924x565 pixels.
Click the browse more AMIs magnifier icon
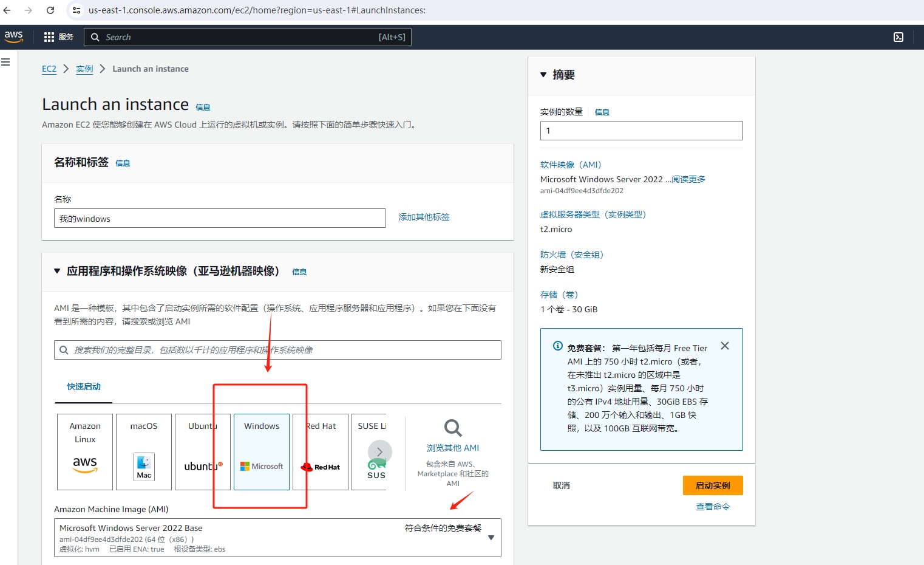click(453, 428)
